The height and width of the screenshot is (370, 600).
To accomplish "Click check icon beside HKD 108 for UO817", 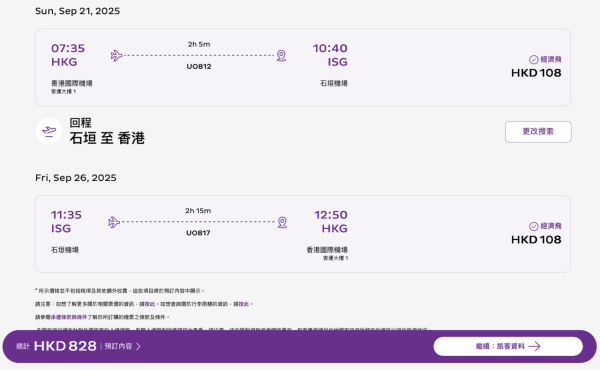I will point(534,226).
